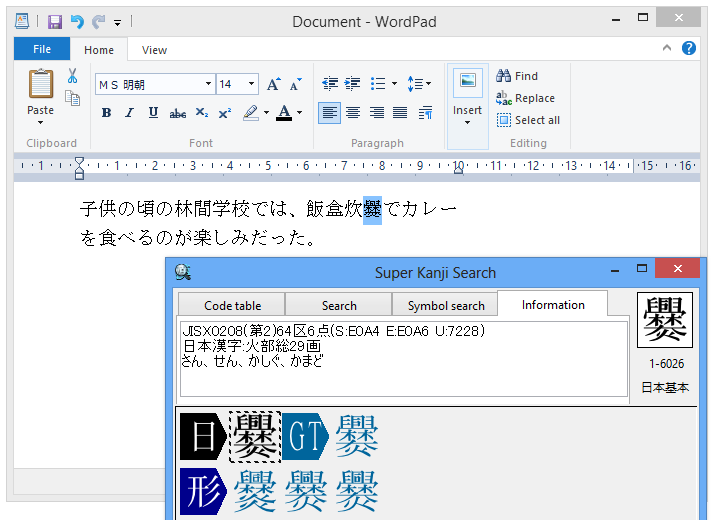Click the GT blue kanji variant glyph
The height and width of the screenshot is (520, 715).
[x=357, y=436]
